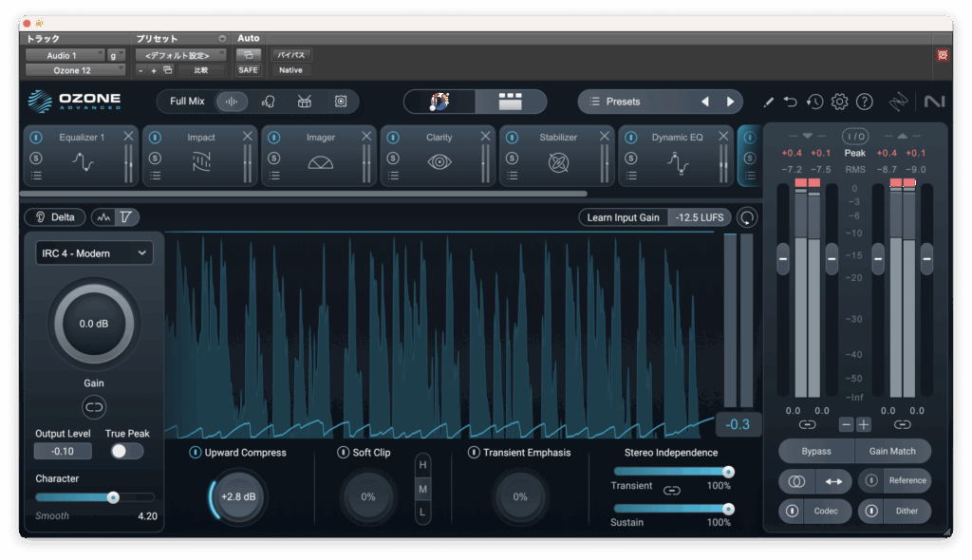Select the M soft clip mode
The width and height of the screenshot is (972, 560).
[x=422, y=489]
